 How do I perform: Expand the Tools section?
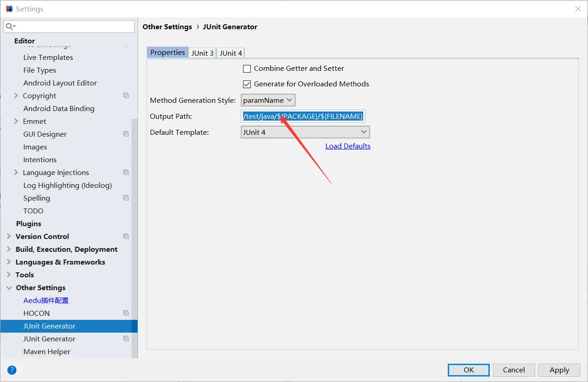click(9, 275)
